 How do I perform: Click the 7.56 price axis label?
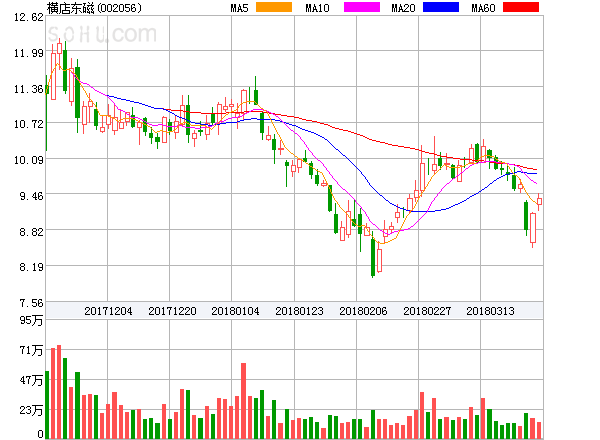click(31, 303)
